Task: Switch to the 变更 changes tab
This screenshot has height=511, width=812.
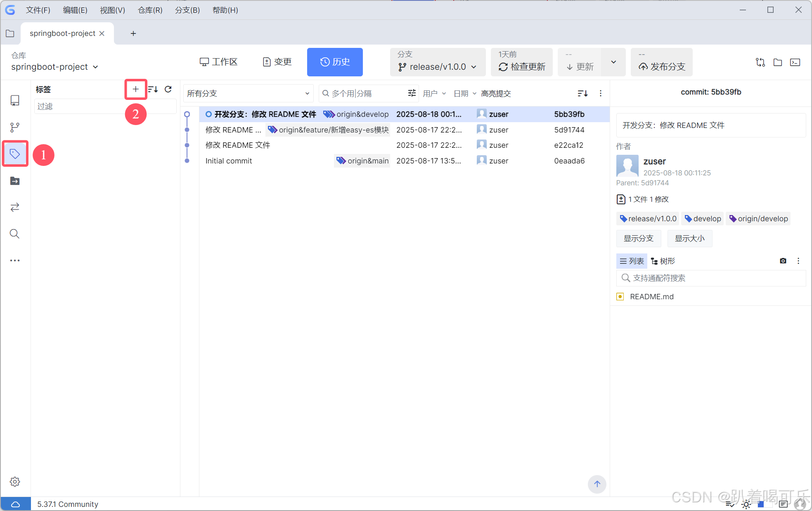Action: tap(277, 62)
